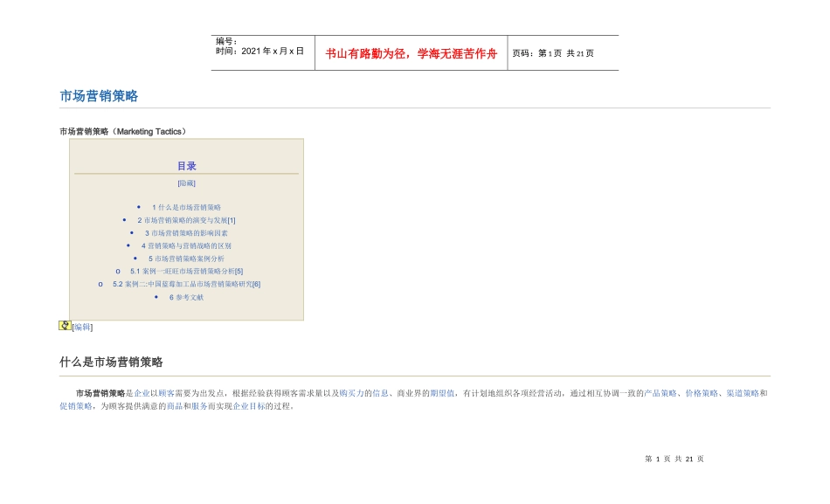Hide the table of contents via [隐藏]
Viewport: 830px width, 504px height.
click(186, 183)
